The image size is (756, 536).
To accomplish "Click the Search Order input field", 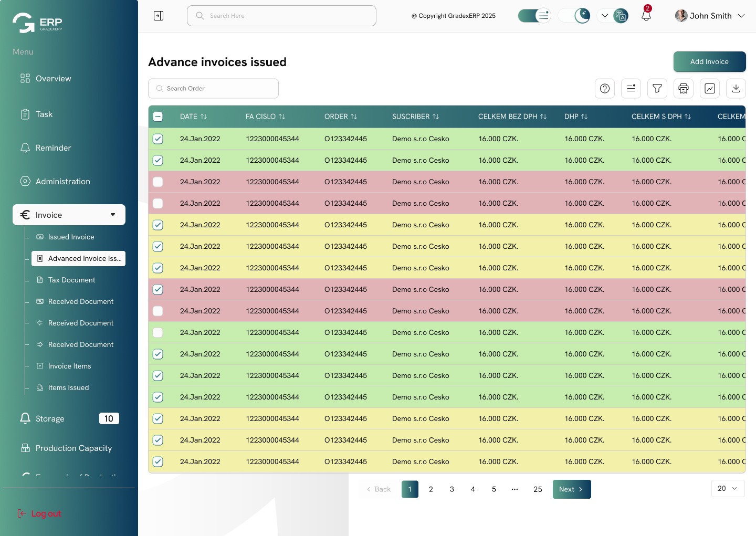I will tap(214, 89).
